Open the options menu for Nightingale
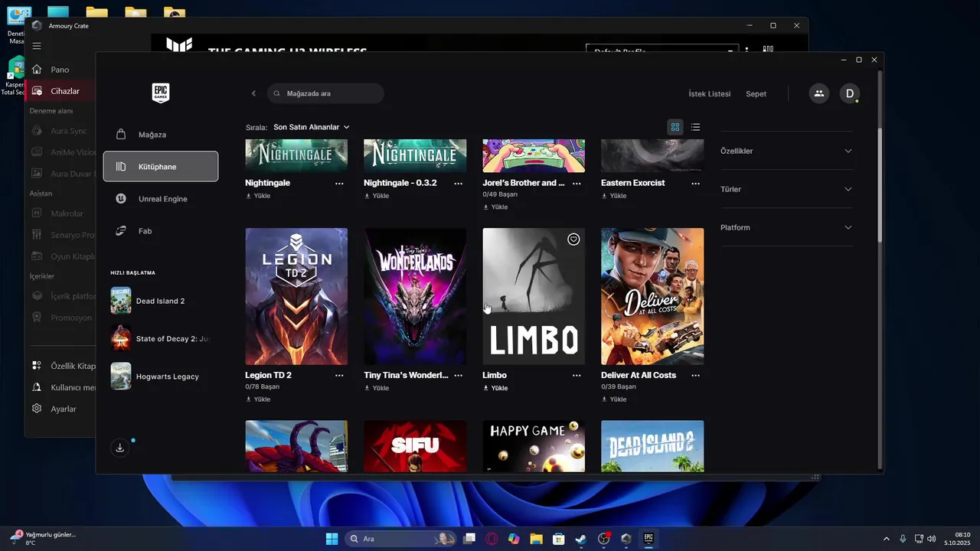 [339, 184]
